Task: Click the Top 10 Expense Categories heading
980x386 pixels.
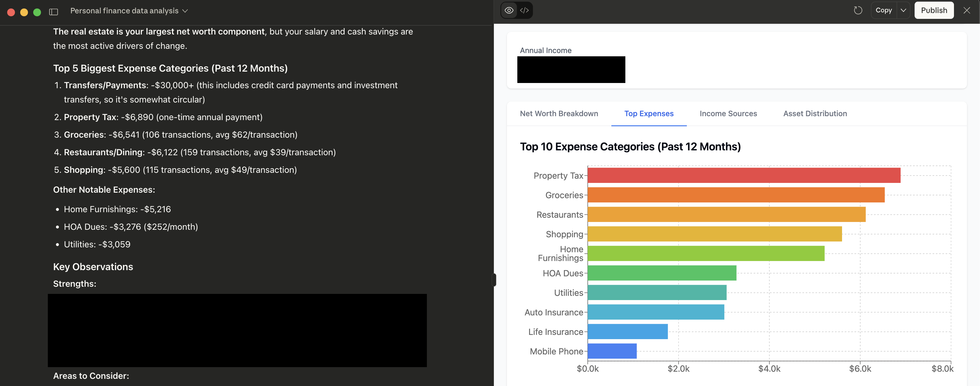Action: 630,146
